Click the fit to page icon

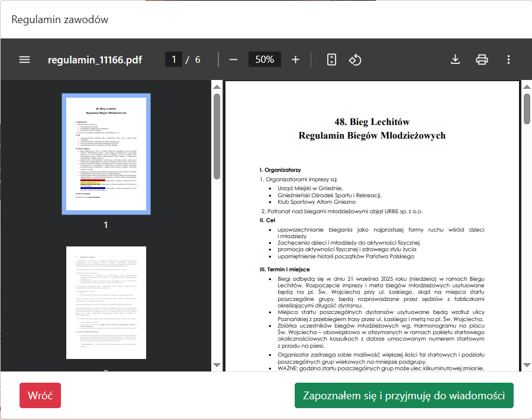click(331, 60)
